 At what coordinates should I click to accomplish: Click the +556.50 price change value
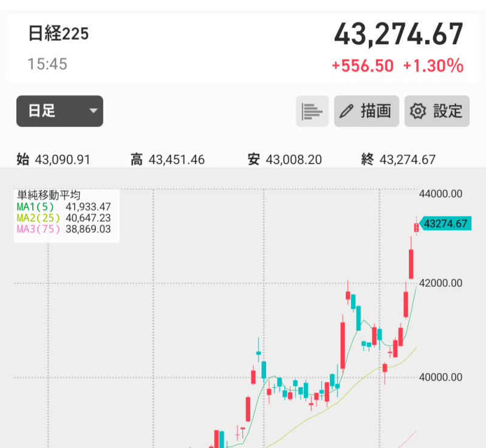pos(363,66)
